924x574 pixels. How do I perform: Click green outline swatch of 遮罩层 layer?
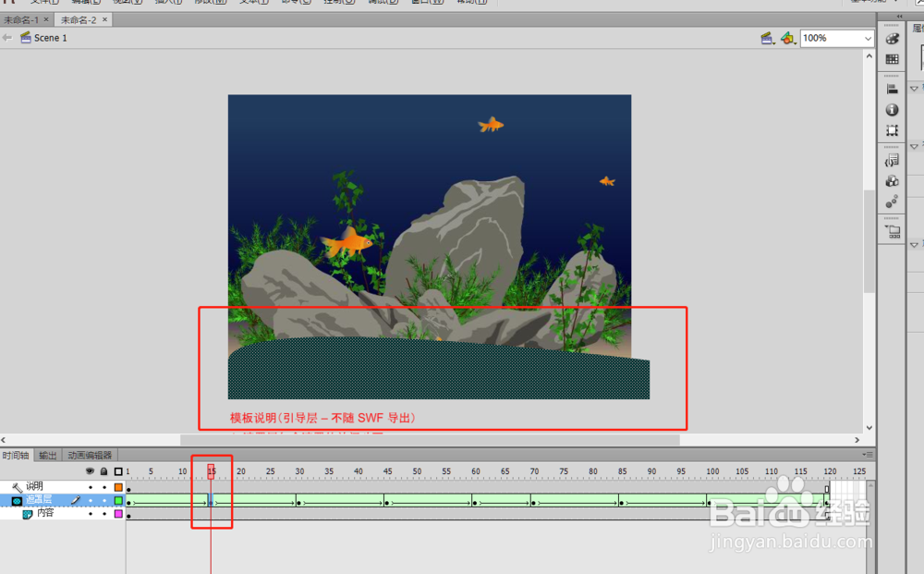pos(118,501)
